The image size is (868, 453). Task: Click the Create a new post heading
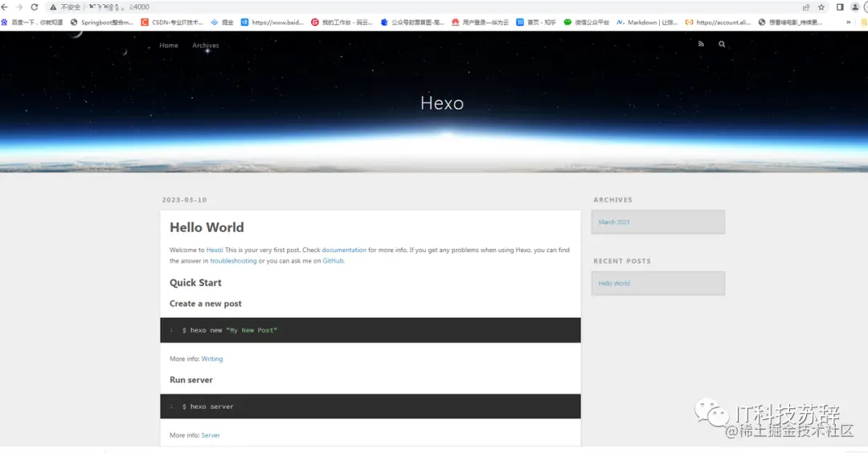pyautogui.click(x=206, y=304)
